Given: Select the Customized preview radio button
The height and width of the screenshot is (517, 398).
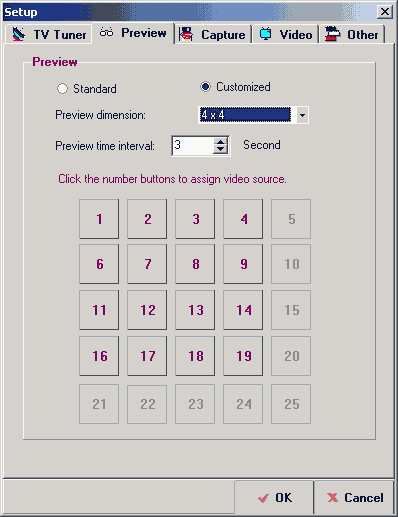Looking at the screenshot, I should pos(205,87).
